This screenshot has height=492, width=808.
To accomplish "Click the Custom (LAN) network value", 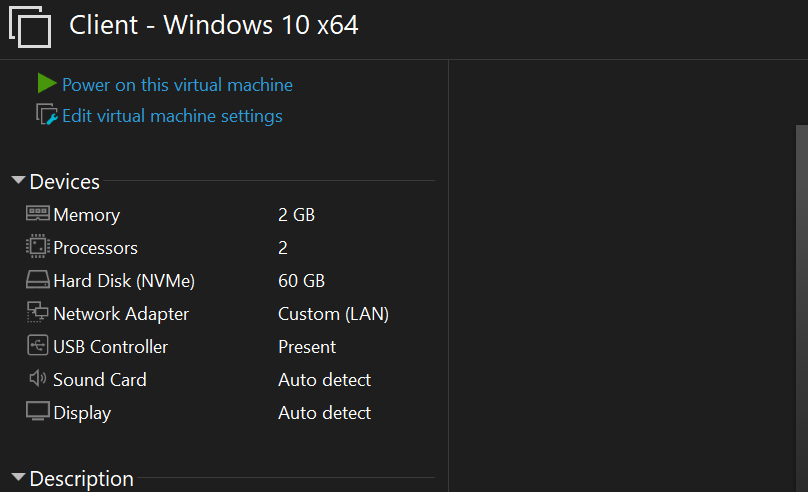I will coord(333,314).
